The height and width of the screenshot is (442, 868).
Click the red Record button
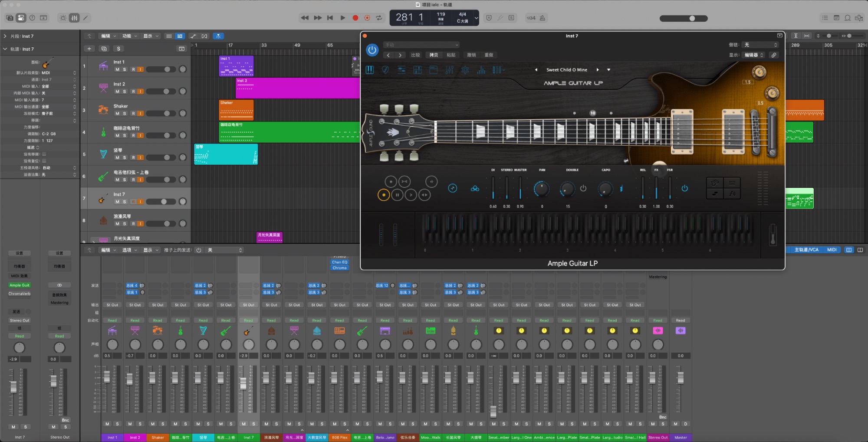355,18
